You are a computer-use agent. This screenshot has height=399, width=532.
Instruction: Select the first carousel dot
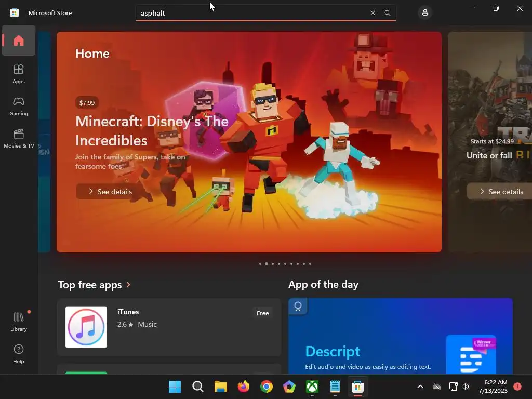(260, 263)
